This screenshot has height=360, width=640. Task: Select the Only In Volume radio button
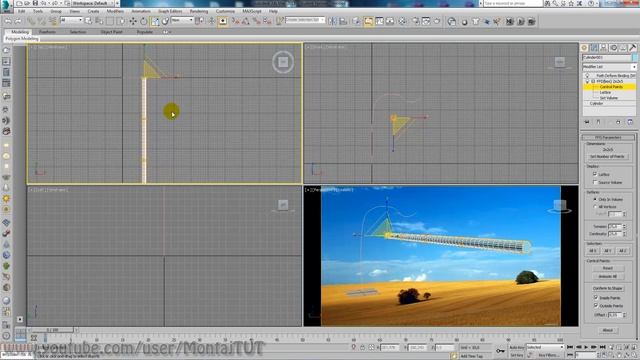pyautogui.click(x=595, y=199)
